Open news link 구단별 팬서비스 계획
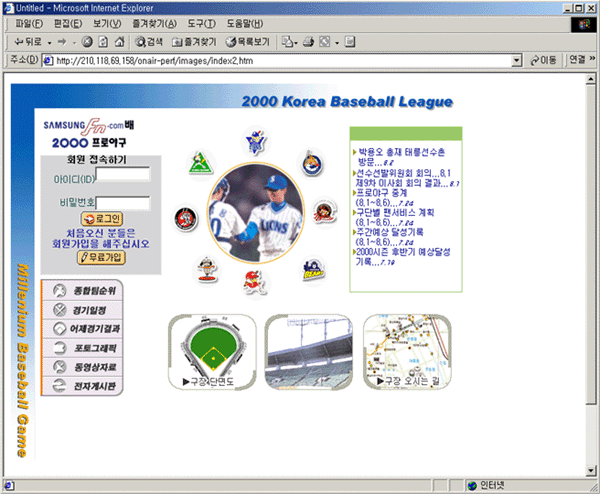Viewport: 600px width, 494px height. 394,217
